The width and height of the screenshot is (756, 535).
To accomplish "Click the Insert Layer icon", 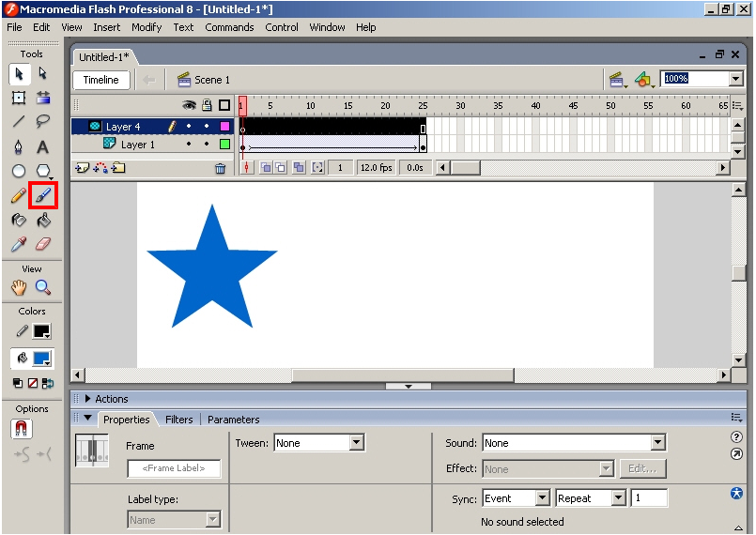I will pos(83,168).
